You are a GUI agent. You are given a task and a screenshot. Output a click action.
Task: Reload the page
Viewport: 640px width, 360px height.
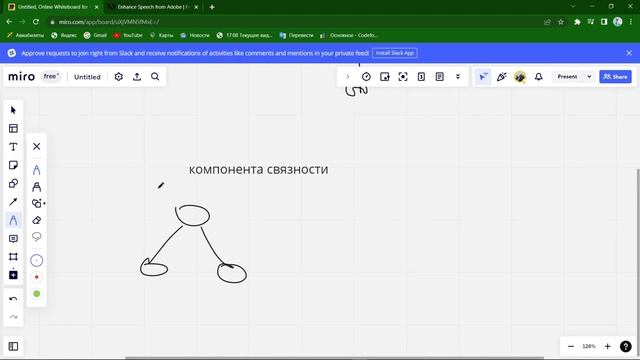click(36, 22)
